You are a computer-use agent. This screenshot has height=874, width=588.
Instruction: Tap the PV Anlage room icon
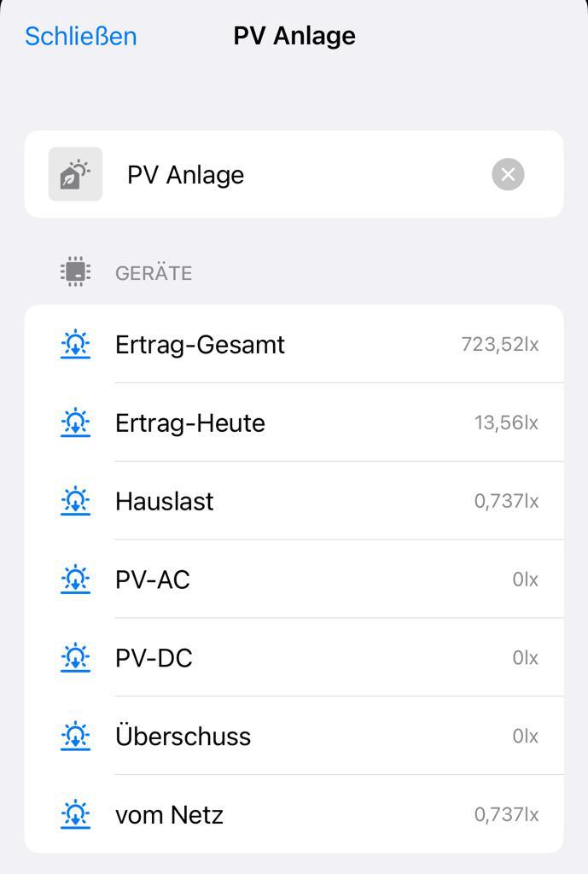click(x=75, y=174)
